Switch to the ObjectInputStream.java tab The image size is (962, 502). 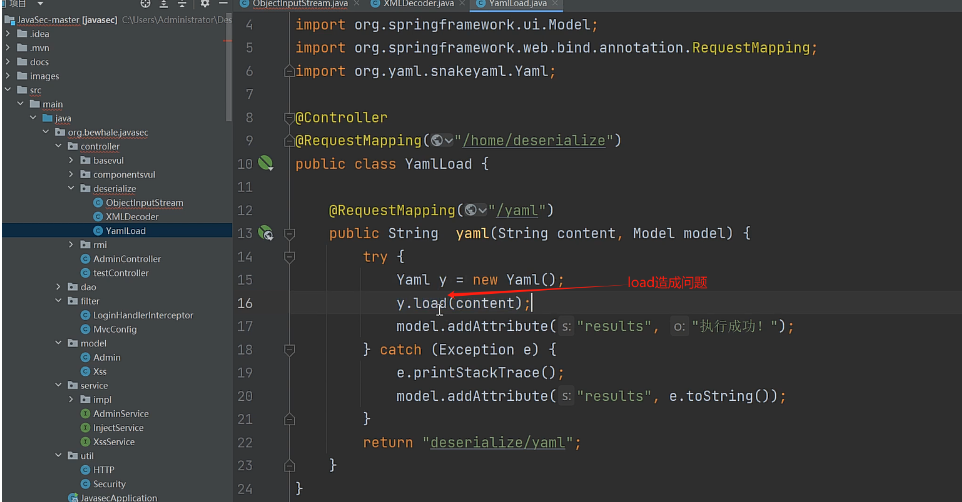click(x=298, y=4)
